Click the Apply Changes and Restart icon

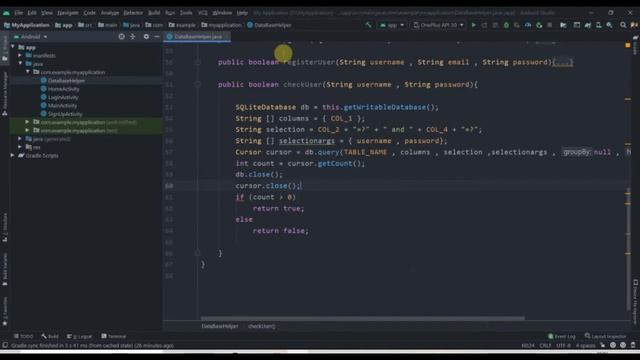[x=484, y=25]
